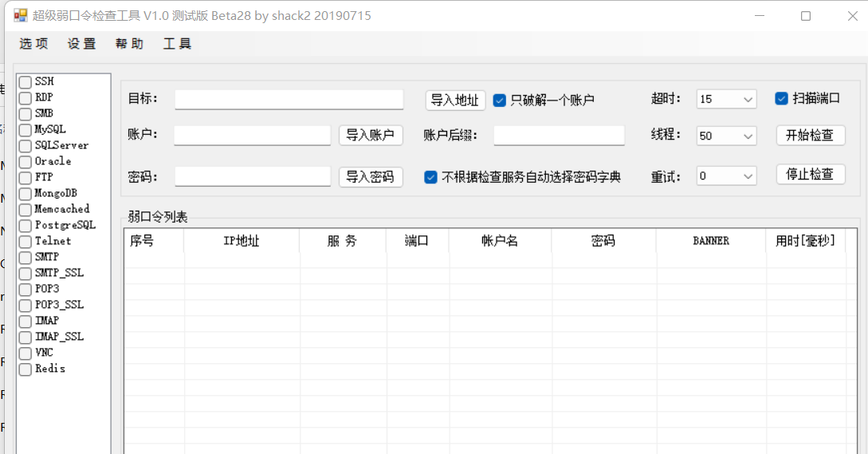Open the 超时 timeout dropdown
868x454 pixels.
[726, 99]
